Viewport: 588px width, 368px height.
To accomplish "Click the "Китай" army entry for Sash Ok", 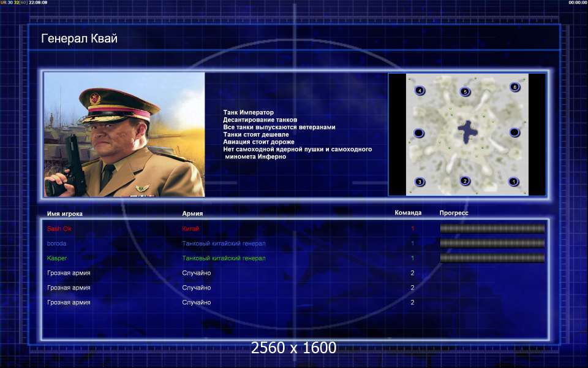I will (x=190, y=229).
